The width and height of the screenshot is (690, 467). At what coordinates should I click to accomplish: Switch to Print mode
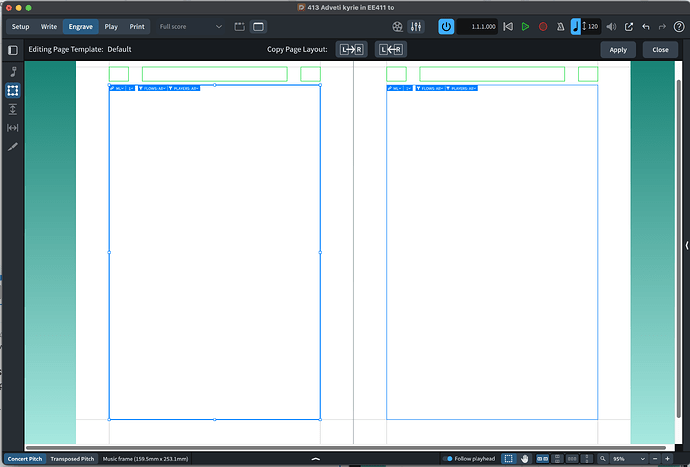click(137, 26)
